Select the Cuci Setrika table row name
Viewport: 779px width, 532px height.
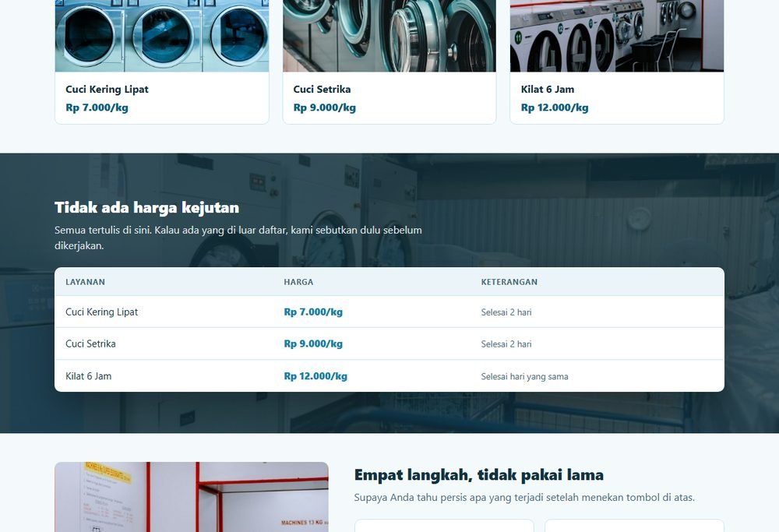point(90,344)
